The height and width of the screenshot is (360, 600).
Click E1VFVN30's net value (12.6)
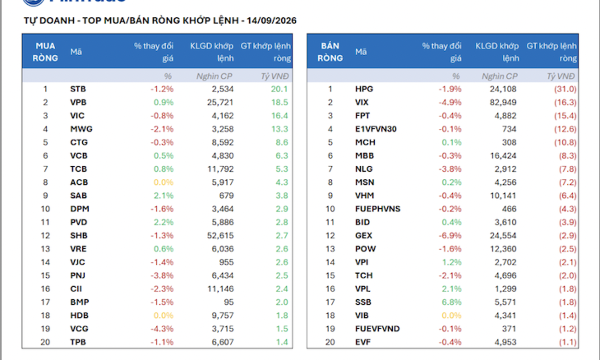[565, 129]
